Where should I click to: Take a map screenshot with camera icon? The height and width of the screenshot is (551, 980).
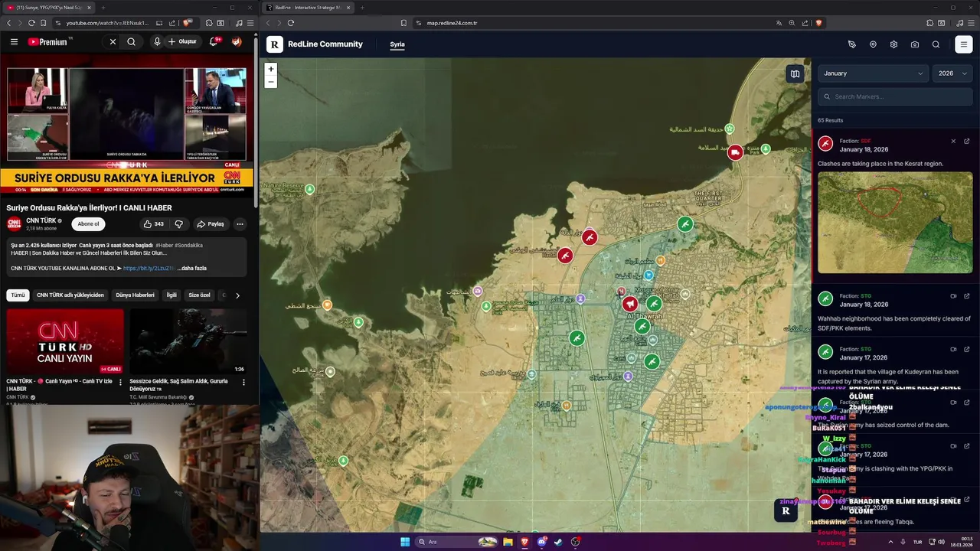[x=915, y=44]
